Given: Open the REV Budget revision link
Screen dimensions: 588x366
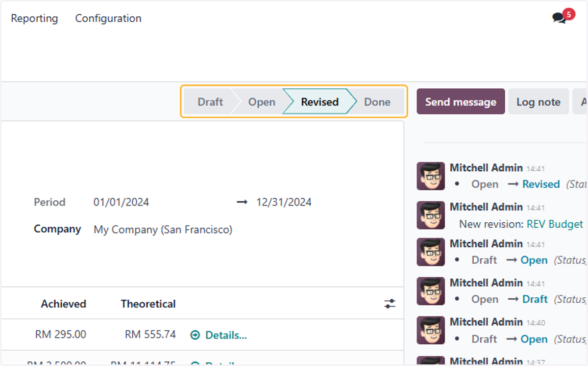Looking at the screenshot, I should (555, 224).
